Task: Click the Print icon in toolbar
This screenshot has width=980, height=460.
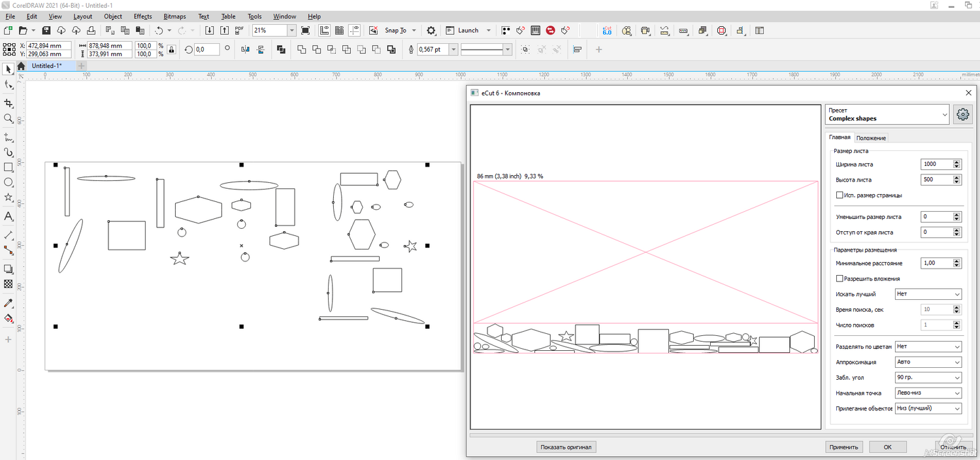Action: coord(91,30)
